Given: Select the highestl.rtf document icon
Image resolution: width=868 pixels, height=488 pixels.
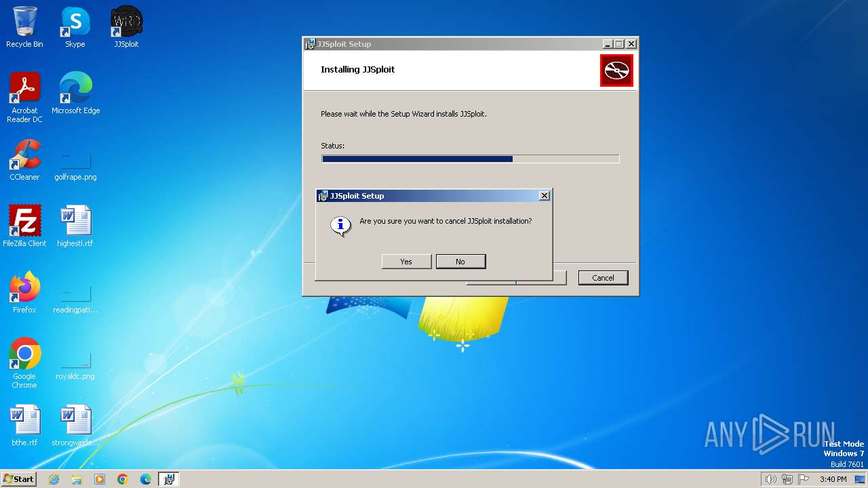Looking at the screenshot, I should [75, 226].
